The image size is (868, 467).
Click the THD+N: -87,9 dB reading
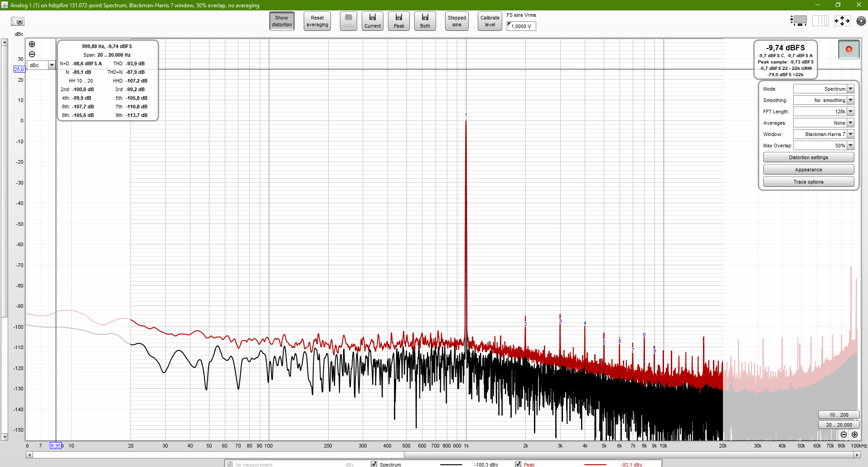point(126,72)
